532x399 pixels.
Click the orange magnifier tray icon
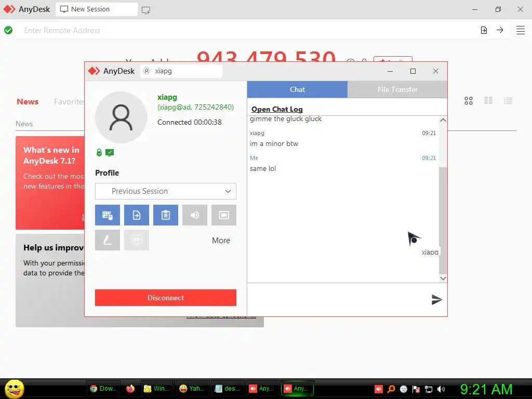click(x=391, y=389)
